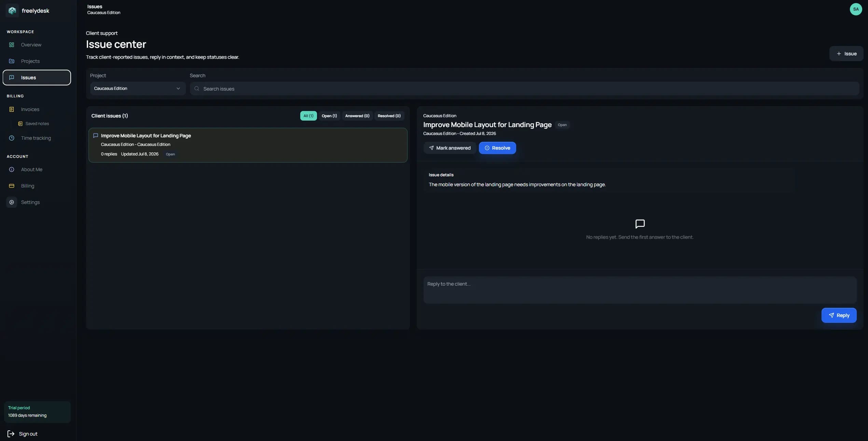Send the reply with Reply button
The width and height of the screenshot is (868, 441).
point(839,315)
